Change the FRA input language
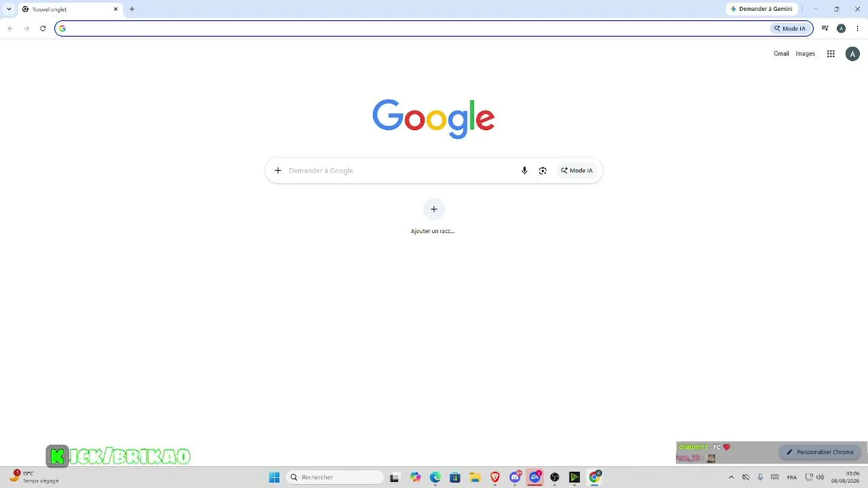The height and width of the screenshot is (488, 868). click(792, 478)
